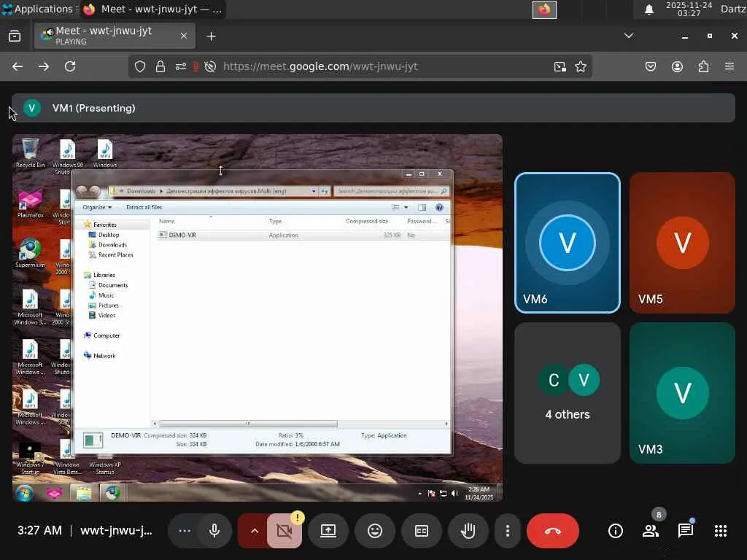747x560 pixels.
Task: Open the site permissions icon in address bar
Action: click(x=181, y=66)
